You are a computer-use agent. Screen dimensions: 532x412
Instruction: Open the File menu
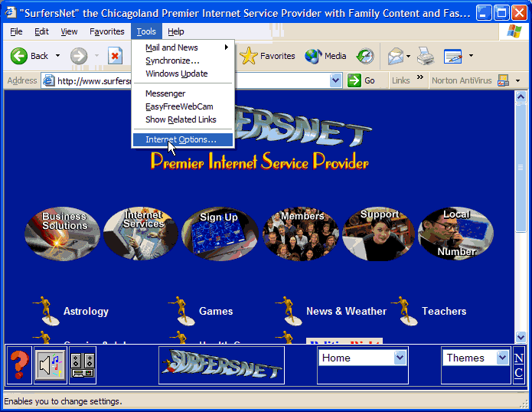pyautogui.click(x=16, y=31)
